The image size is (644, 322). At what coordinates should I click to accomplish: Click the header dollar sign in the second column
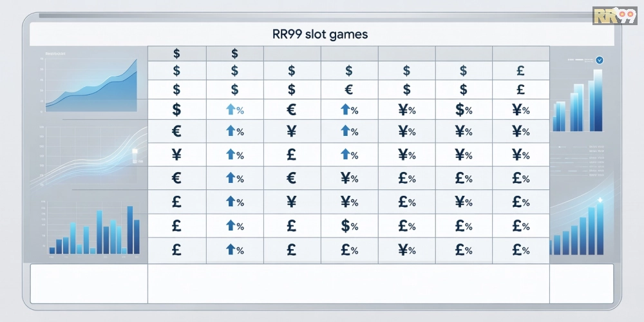(234, 53)
